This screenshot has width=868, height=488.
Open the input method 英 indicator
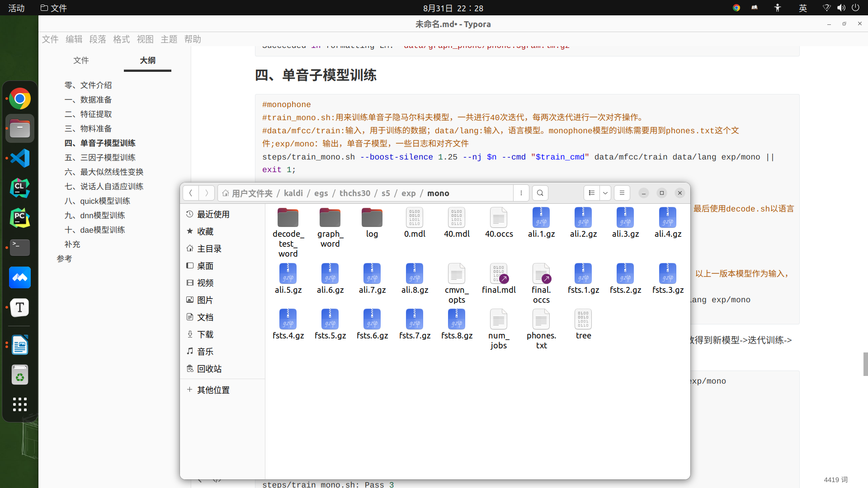pyautogui.click(x=803, y=8)
